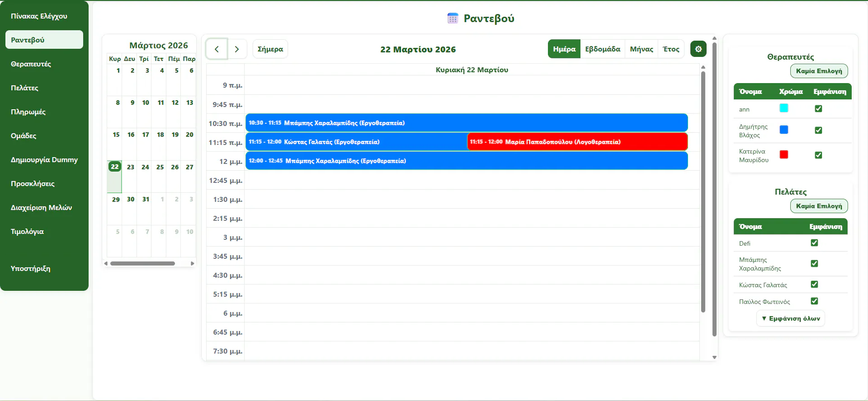Click outer calendar panel vertical scrollbar
Screen dimensions: 868x401
point(714,190)
